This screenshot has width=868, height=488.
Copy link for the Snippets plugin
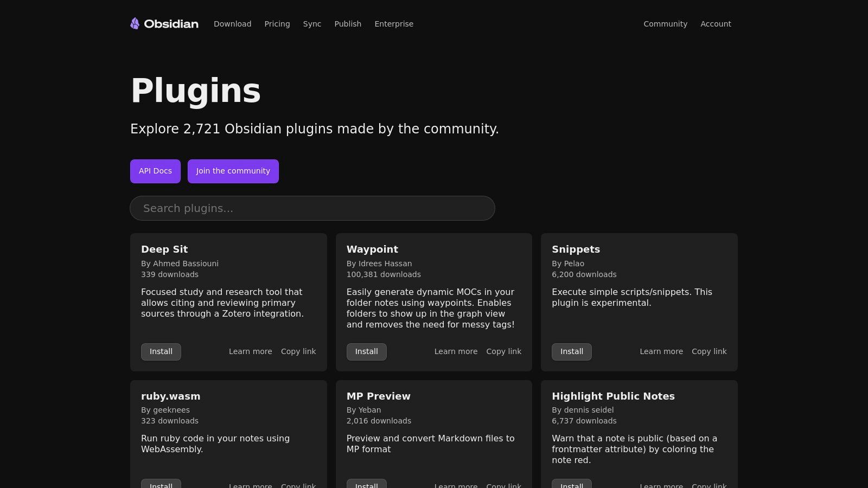click(709, 351)
